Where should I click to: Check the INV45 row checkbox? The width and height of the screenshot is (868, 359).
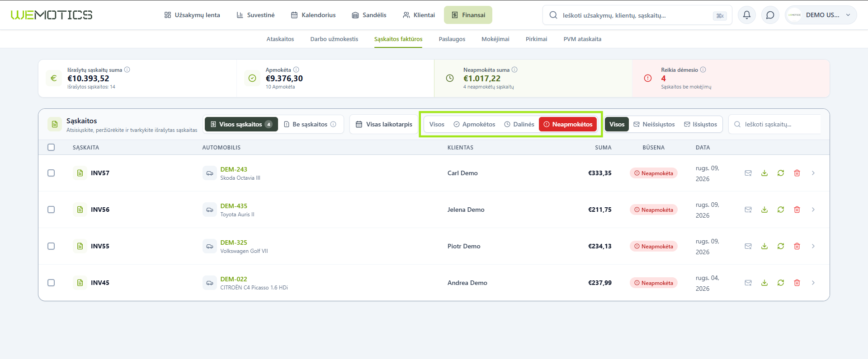[x=51, y=283]
